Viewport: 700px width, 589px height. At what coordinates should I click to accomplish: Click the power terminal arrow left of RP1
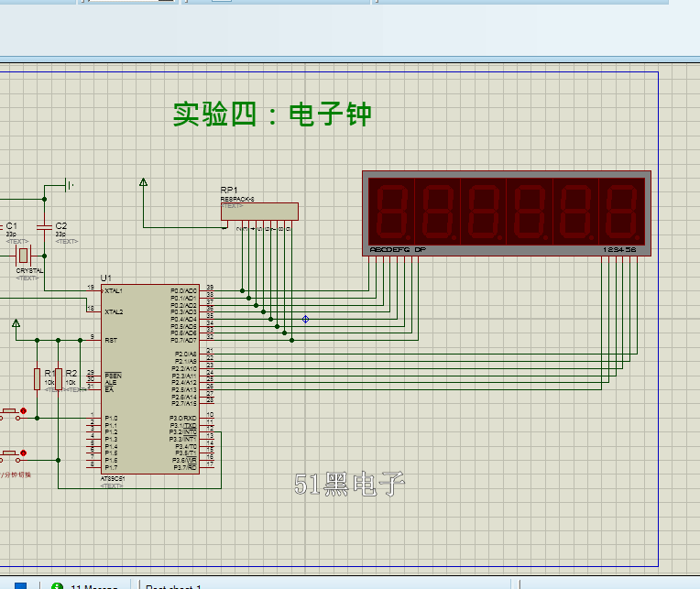tap(143, 182)
